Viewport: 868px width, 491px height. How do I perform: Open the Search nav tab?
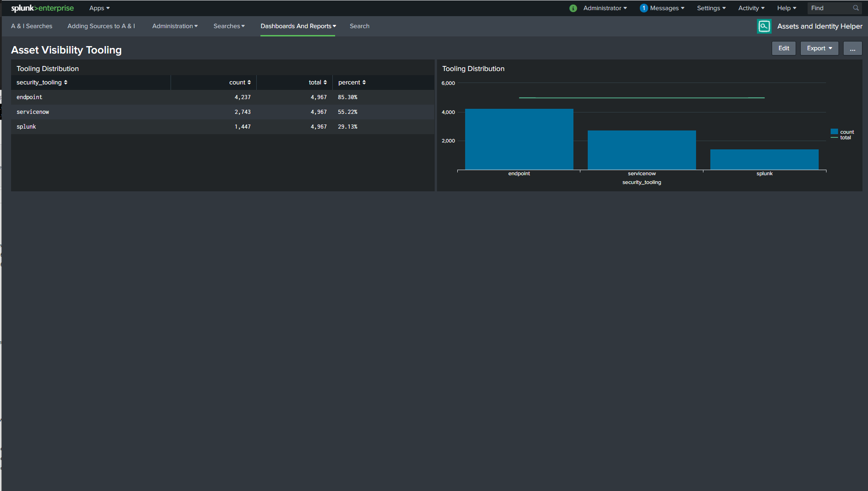360,26
